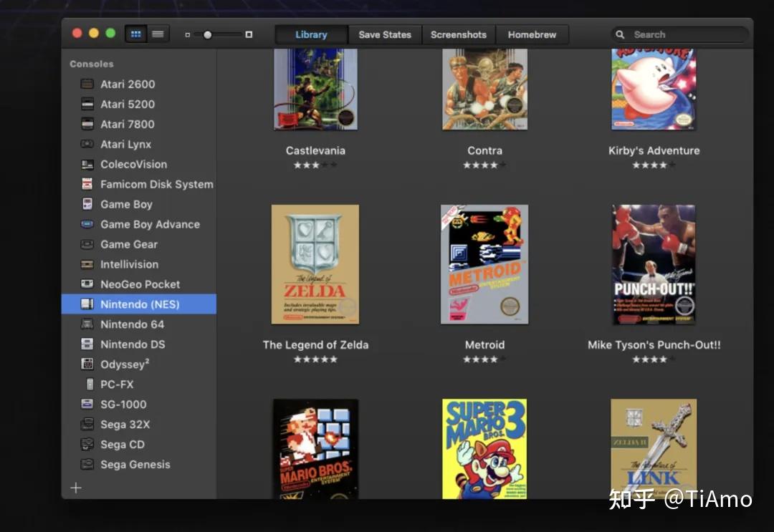The height and width of the screenshot is (532, 774).
Task: Click Mike Tyson's Punch-Out!! title text
Action: [x=654, y=344]
